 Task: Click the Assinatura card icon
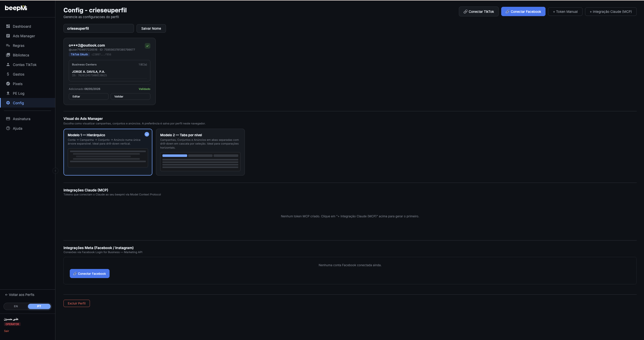[x=8, y=119]
